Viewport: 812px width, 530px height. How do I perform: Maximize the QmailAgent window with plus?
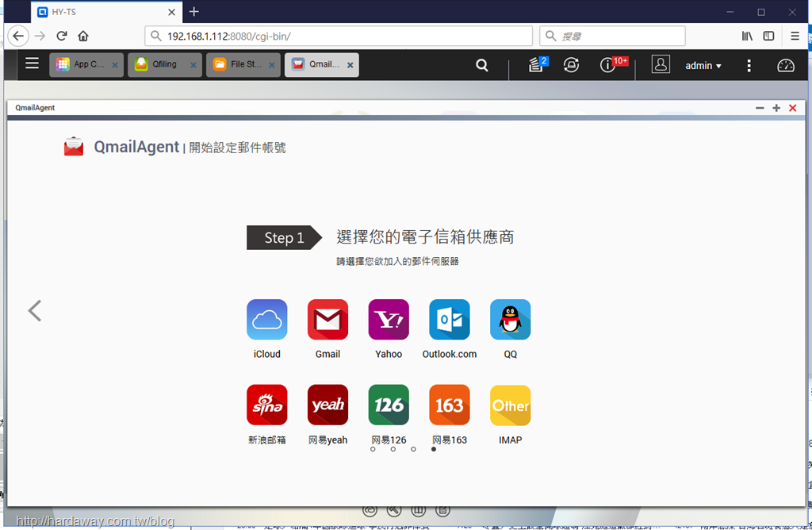coord(776,108)
